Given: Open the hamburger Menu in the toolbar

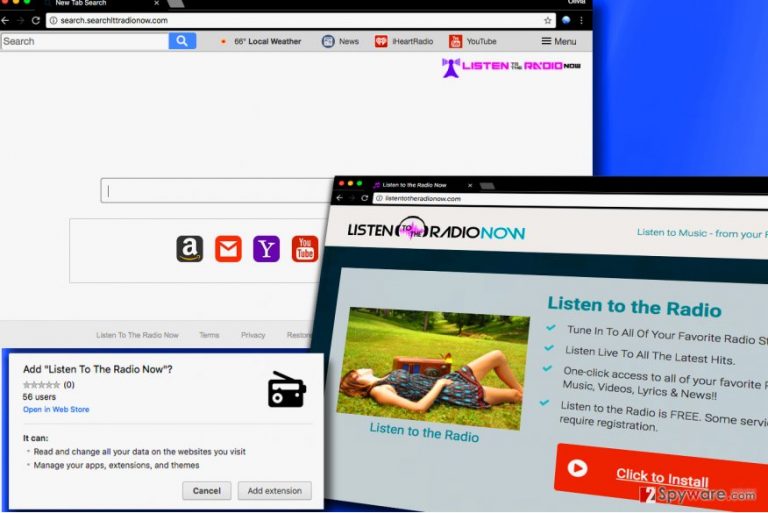Looking at the screenshot, I should 559,42.
